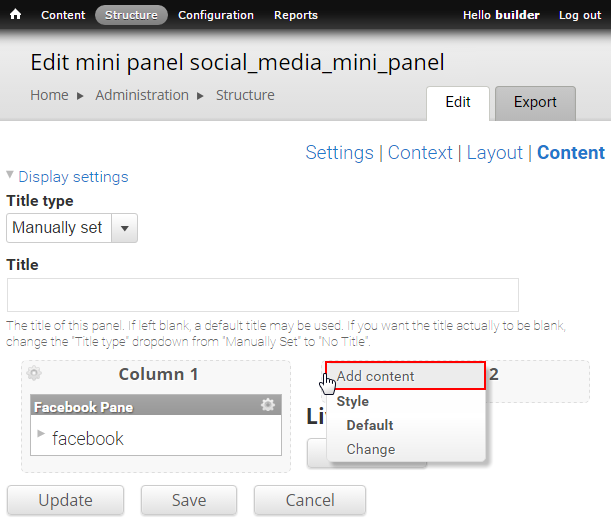Click the Log out link
Image resolution: width=611 pixels, height=532 pixels.
[580, 15]
